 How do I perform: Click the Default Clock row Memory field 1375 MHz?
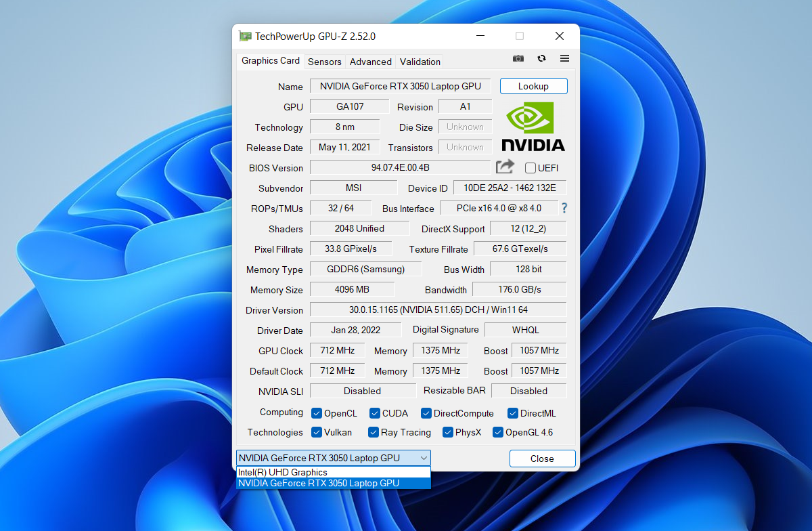point(441,370)
